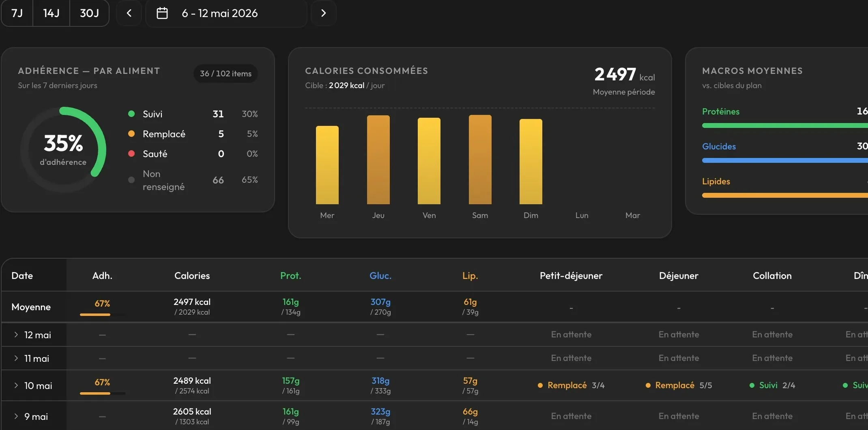Click the Date column header

[22, 276]
